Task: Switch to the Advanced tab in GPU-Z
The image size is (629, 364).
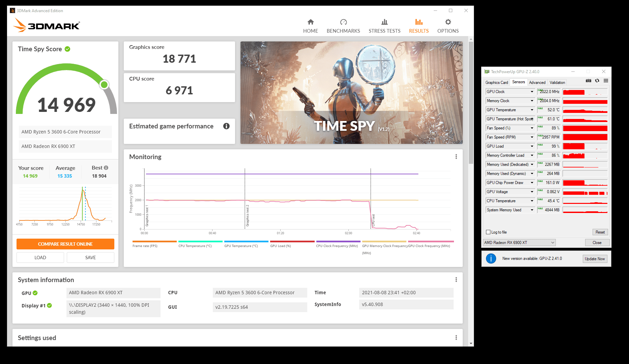Action: pos(537,83)
